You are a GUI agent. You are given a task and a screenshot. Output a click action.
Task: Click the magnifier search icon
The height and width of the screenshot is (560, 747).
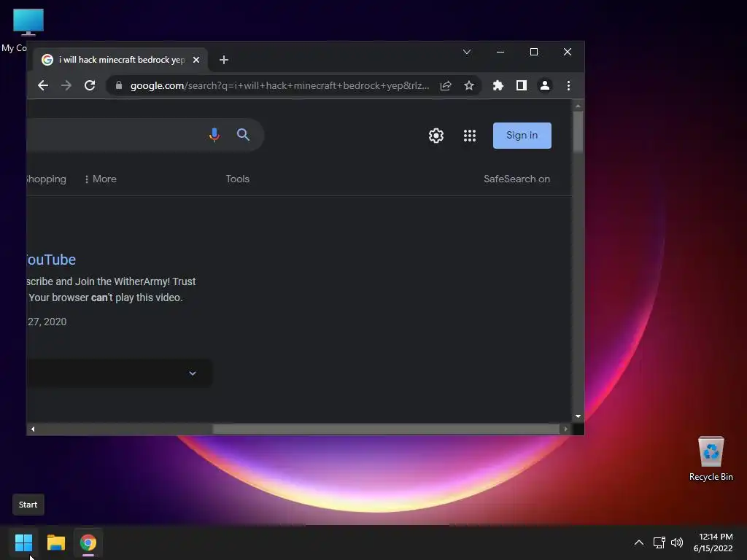coord(243,135)
